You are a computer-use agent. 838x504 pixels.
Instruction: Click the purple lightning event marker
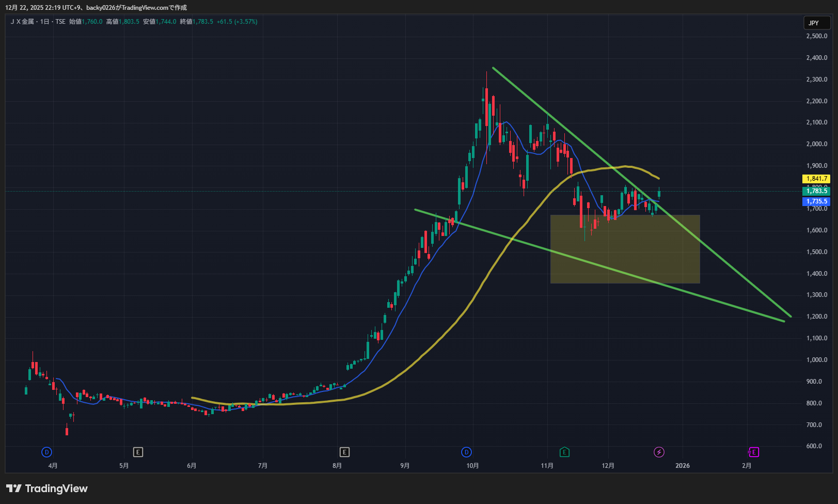(659, 452)
